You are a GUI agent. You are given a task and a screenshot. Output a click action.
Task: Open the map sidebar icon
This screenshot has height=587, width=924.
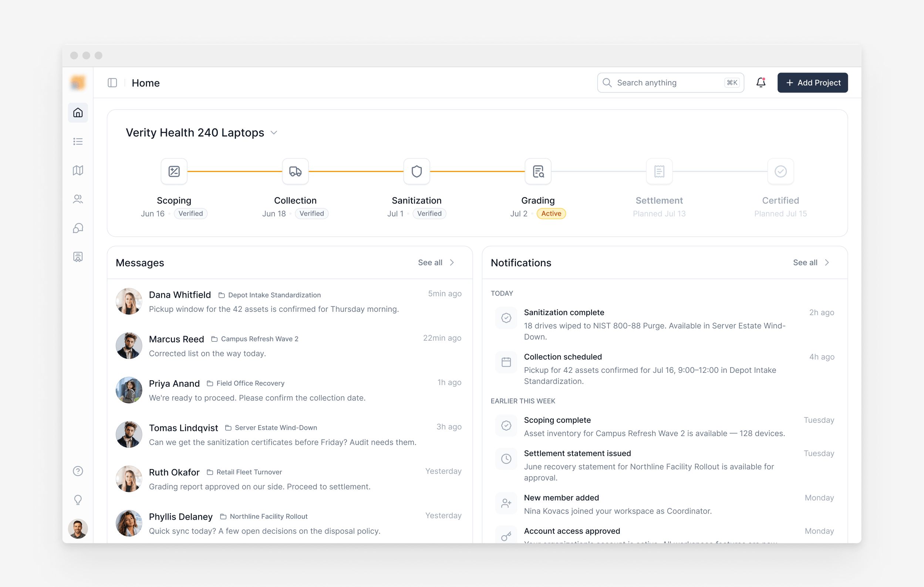pyautogui.click(x=78, y=170)
